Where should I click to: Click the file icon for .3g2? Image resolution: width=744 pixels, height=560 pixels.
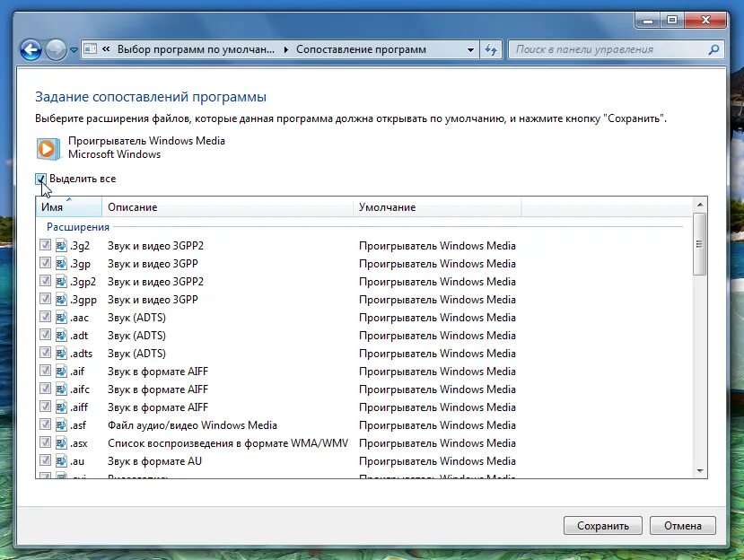coord(61,245)
